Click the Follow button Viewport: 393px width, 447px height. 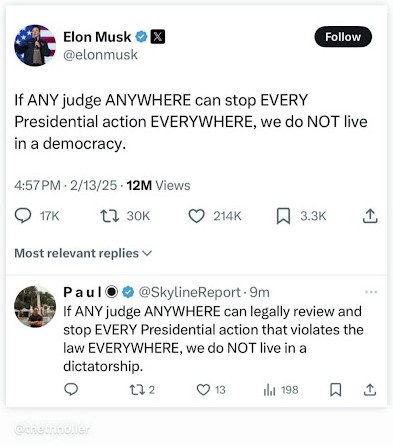[x=343, y=37]
